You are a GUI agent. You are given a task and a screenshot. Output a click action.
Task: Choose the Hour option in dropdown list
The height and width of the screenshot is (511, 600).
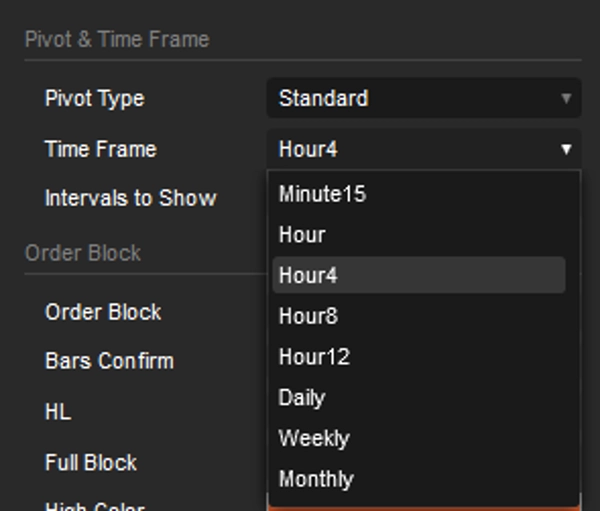(x=302, y=235)
